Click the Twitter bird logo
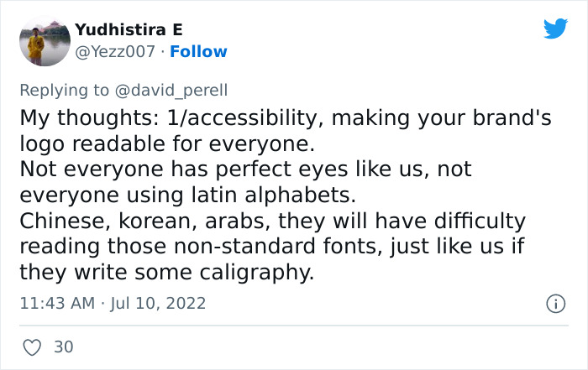588x370 pixels. pos(555,29)
